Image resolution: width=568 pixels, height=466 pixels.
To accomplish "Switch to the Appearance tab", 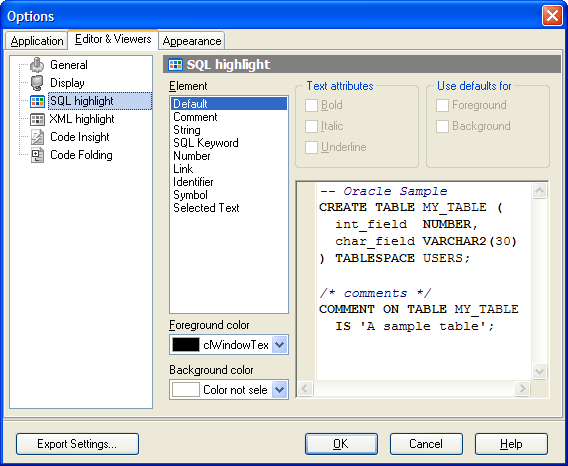I will pyautogui.click(x=192, y=41).
